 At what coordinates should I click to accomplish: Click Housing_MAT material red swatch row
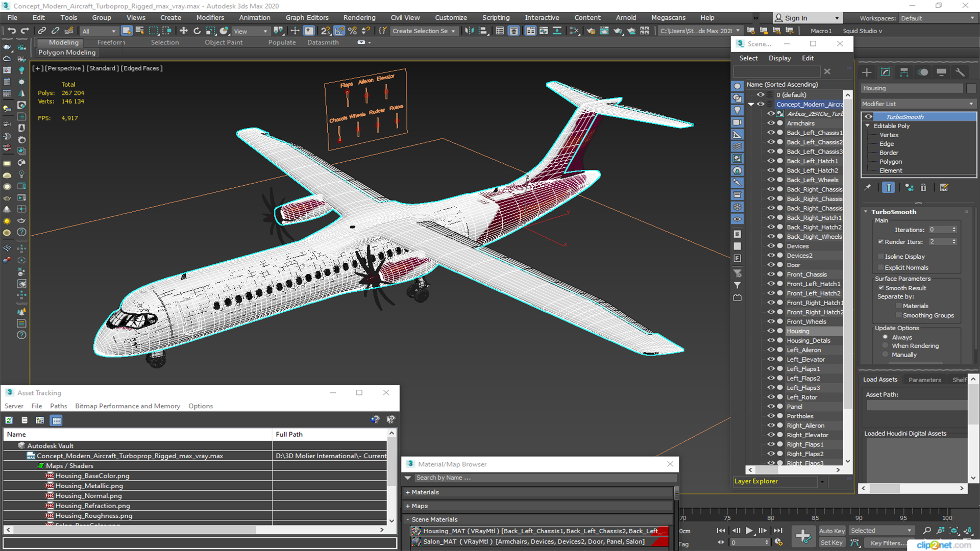pyautogui.click(x=540, y=531)
